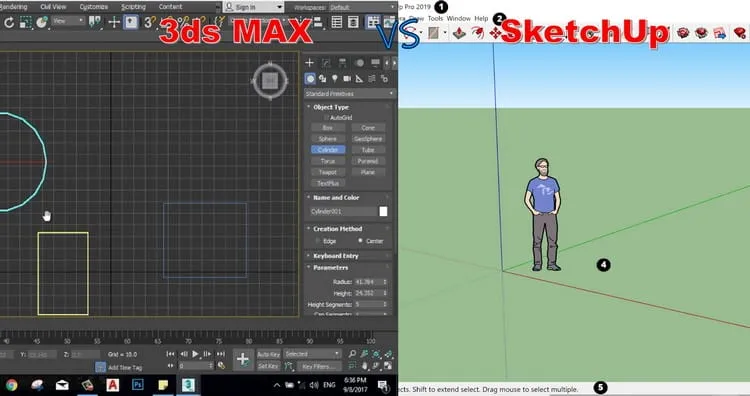Image resolution: width=750 pixels, height=396 pixels.
Task: Choose the Box primitive button
Action: [x=328, y=128]
